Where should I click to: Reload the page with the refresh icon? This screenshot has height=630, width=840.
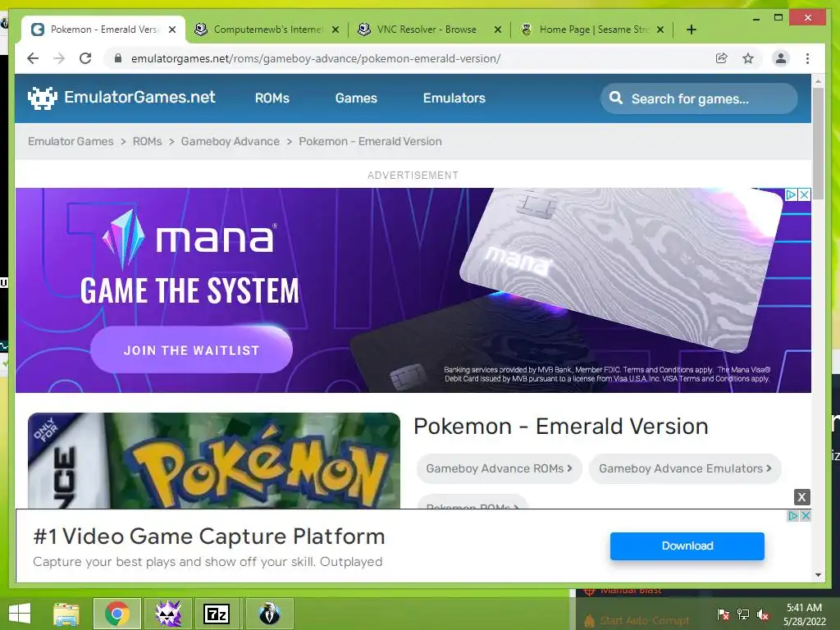[x=85, y=58]
